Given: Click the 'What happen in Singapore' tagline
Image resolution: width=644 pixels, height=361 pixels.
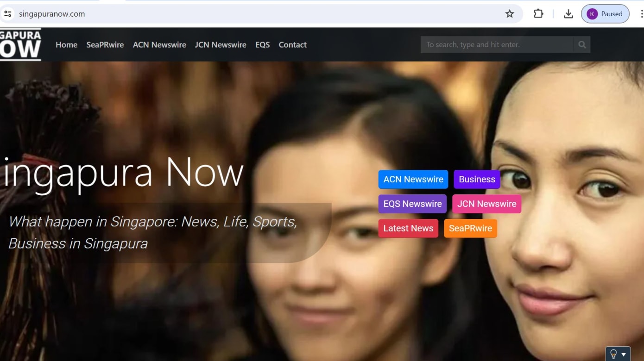Looking at the screenshot, I should click(153, 233).
